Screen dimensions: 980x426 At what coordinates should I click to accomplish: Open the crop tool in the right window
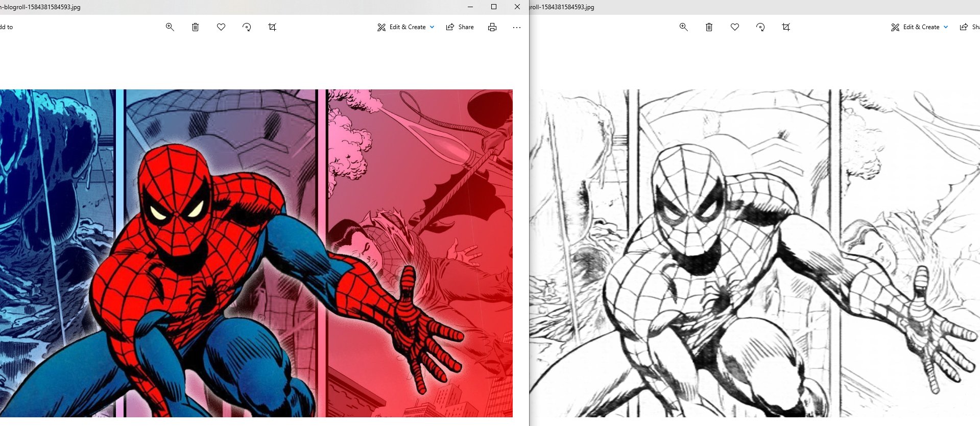pos(786,27)
